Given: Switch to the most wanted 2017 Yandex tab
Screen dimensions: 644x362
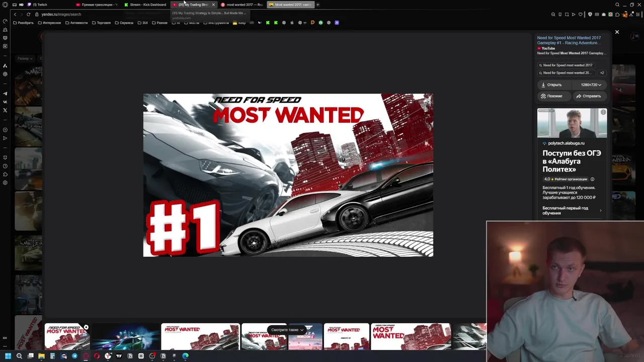Looking at the screenshot, I should click(242, 5).
